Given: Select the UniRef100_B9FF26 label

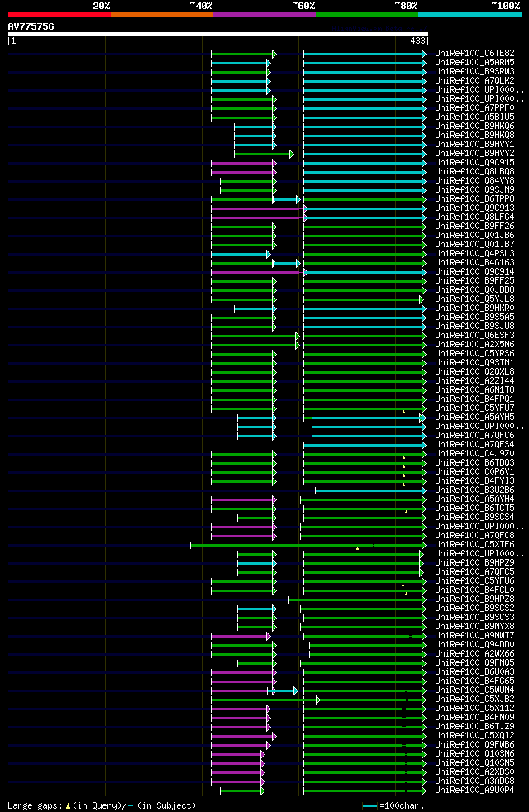Looking at the screenshot, I should [474, 227].
